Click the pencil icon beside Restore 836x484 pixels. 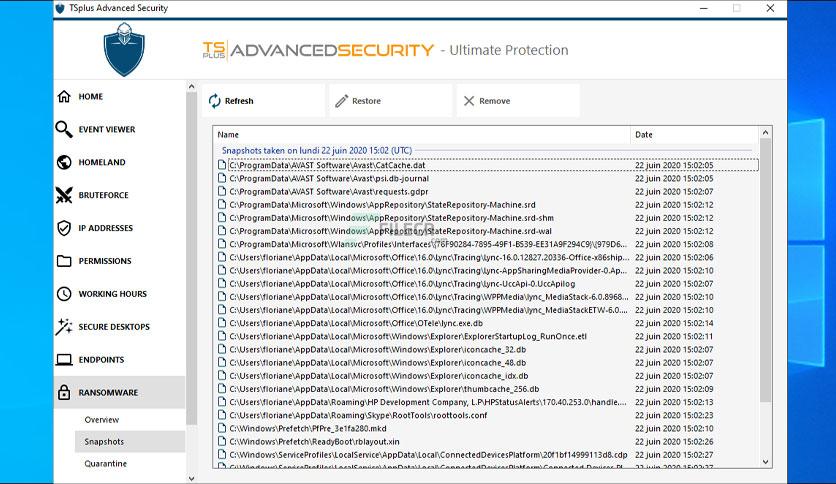click(x=341, y=101)
